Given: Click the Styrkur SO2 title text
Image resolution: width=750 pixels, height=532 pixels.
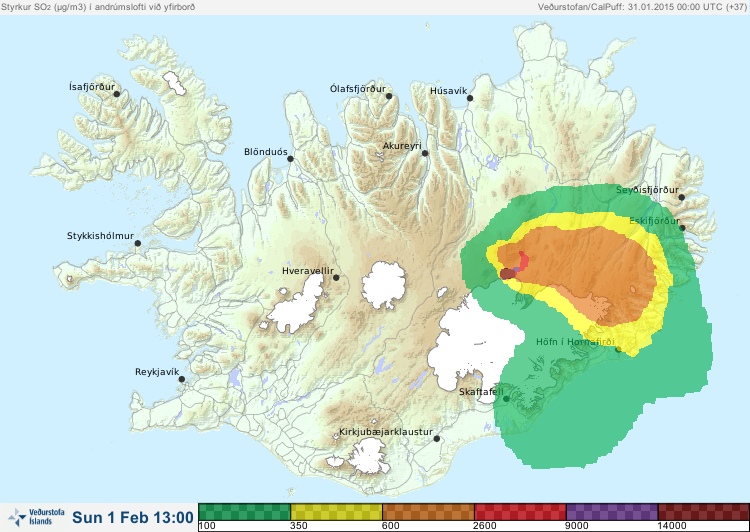Looking at the screenshot, I should (x=98, y=7).
